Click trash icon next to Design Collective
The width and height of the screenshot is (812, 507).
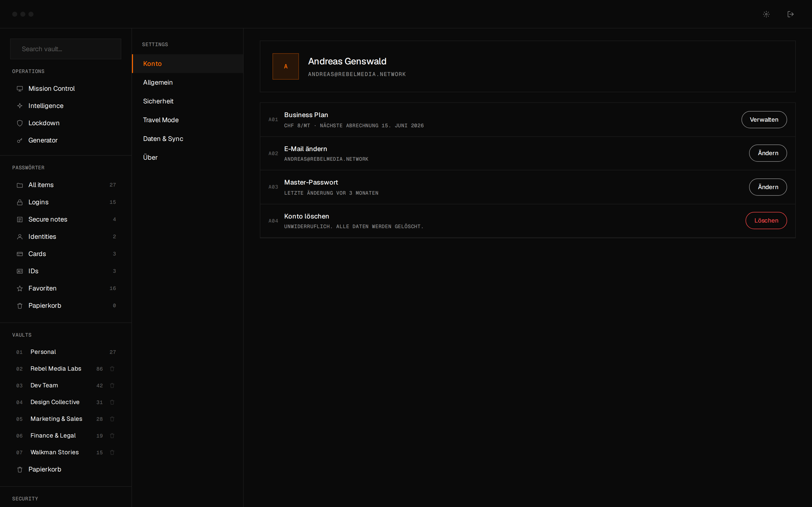[x=112, y=402]
